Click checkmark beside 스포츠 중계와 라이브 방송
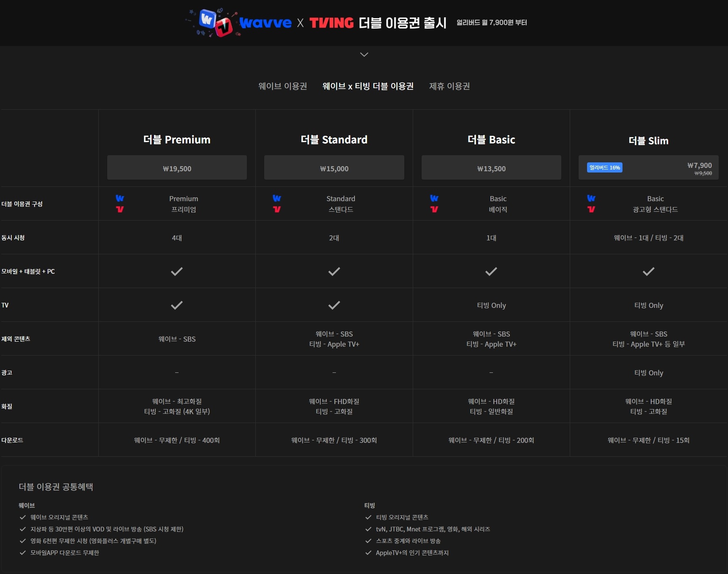This screenshot has height=574, width=728. coord(368,541)
